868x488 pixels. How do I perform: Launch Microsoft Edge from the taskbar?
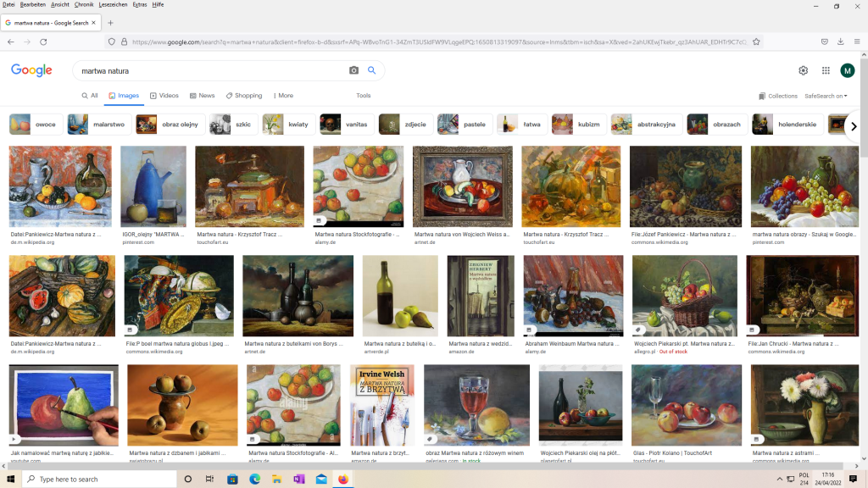(x=254, y=479)
